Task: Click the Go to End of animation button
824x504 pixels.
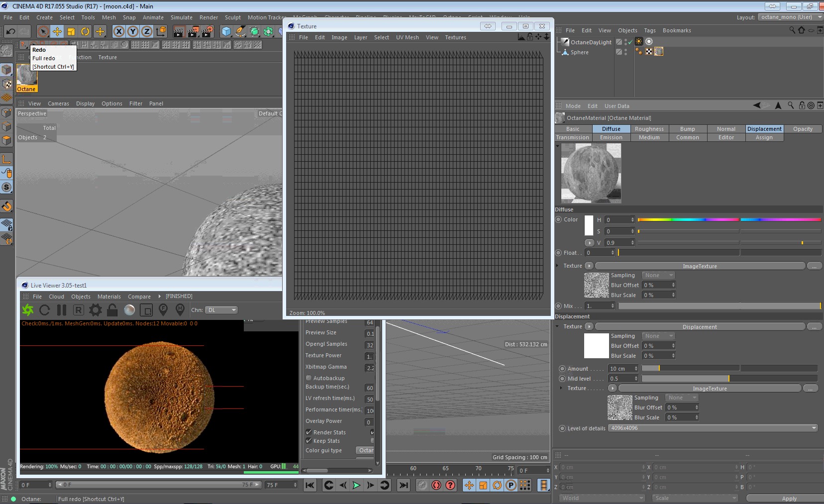Action: pyautogui.click(x=404, y=485)
